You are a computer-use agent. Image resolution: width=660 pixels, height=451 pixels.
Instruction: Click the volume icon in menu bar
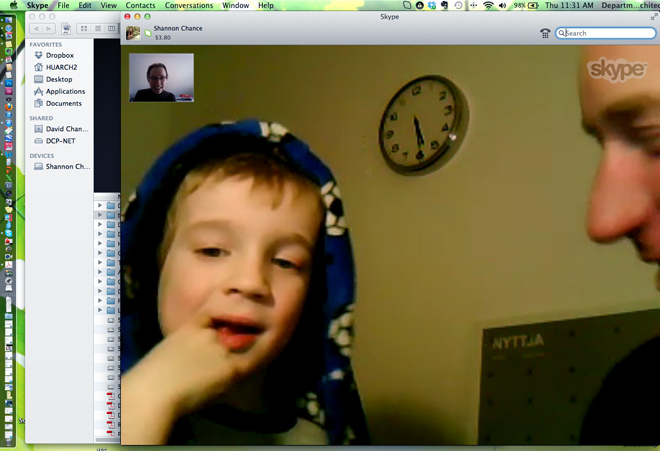point(503,6)
